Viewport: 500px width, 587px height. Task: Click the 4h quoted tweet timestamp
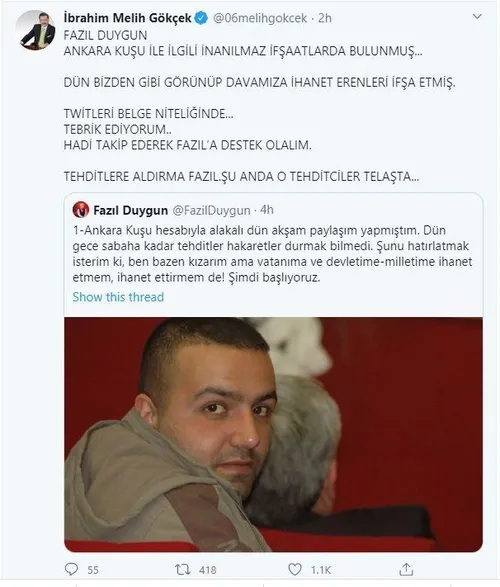[267, 210]
